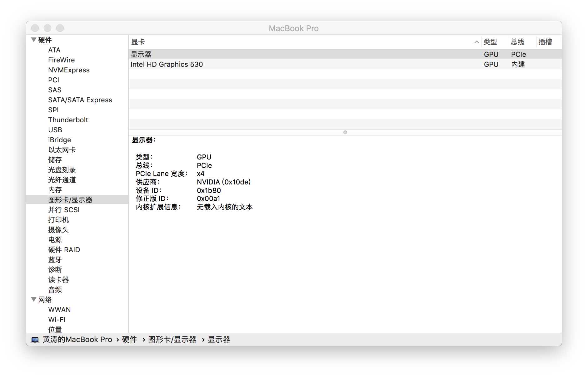Sort by the 显卡 column header
Screen dimensions: 588x377
click(305, 42)
